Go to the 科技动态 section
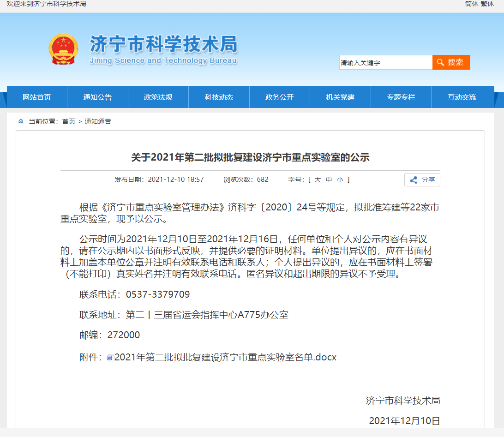The width and height of the screenshot is (504, 437). [x=219, y=97]
